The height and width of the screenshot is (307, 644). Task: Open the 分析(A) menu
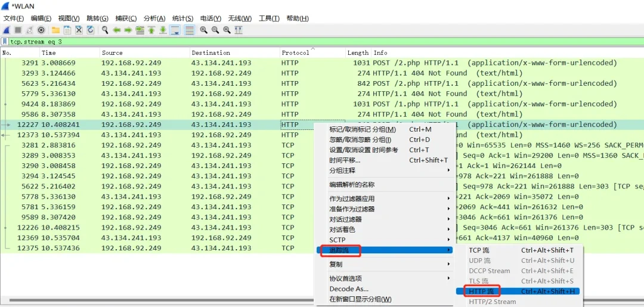pyautogui.click(x=154, y=18)
